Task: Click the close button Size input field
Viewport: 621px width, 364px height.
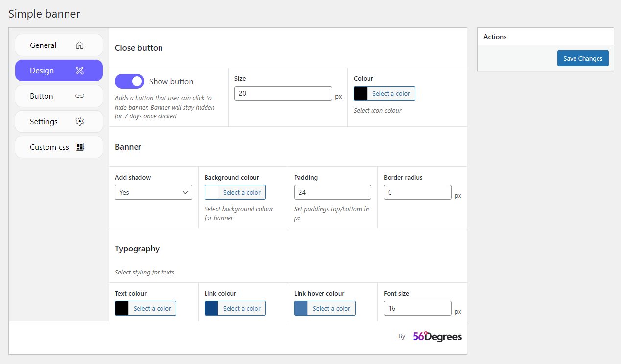Action: [x=283, y=94]
